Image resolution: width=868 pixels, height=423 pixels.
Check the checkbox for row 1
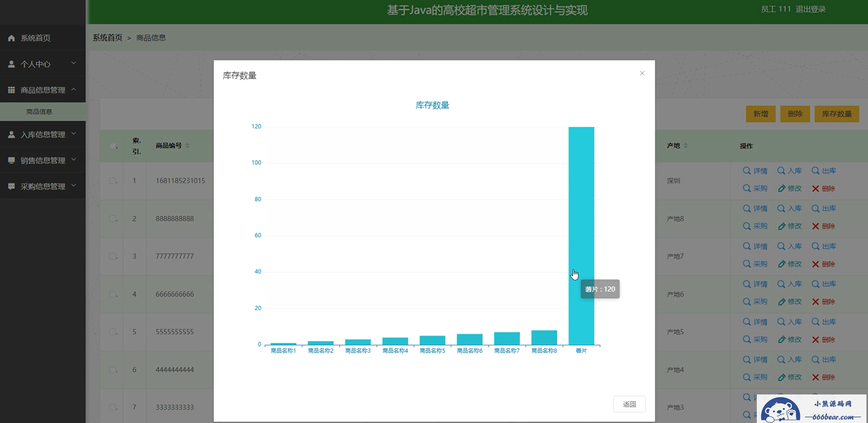point(112,181)
